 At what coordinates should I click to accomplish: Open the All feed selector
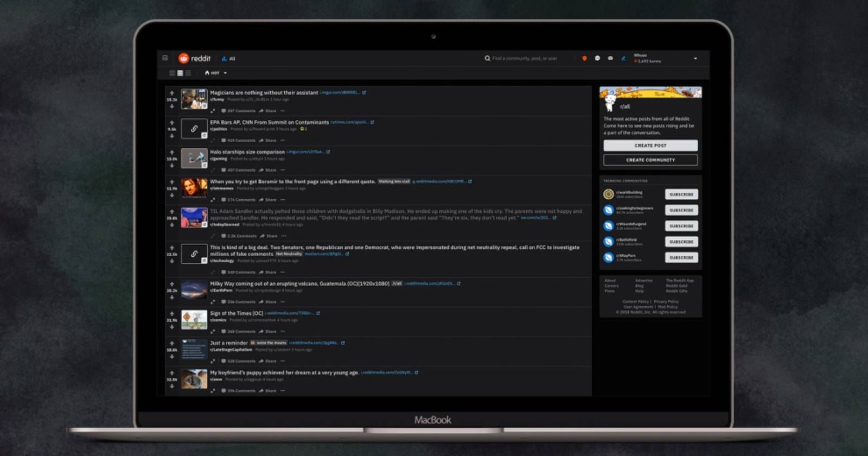[x=228, y=59]
